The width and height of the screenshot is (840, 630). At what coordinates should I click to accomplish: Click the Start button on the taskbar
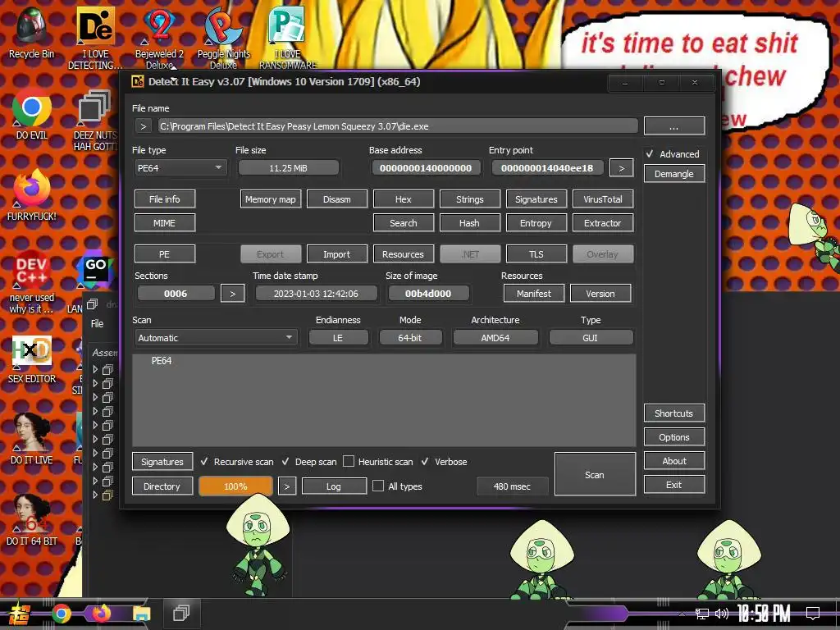[x=20, y=614]
